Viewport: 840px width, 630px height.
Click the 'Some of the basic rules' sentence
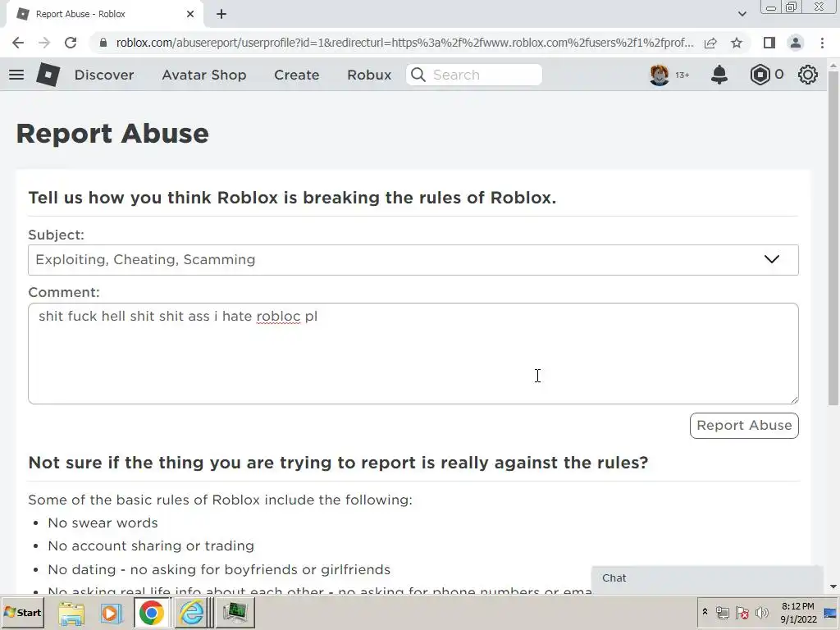(220, 500)
